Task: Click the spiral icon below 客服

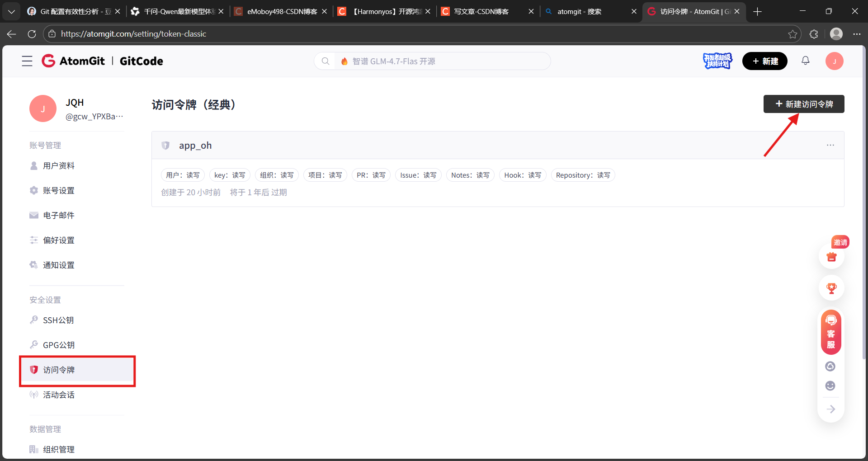Action: [830, 366]
